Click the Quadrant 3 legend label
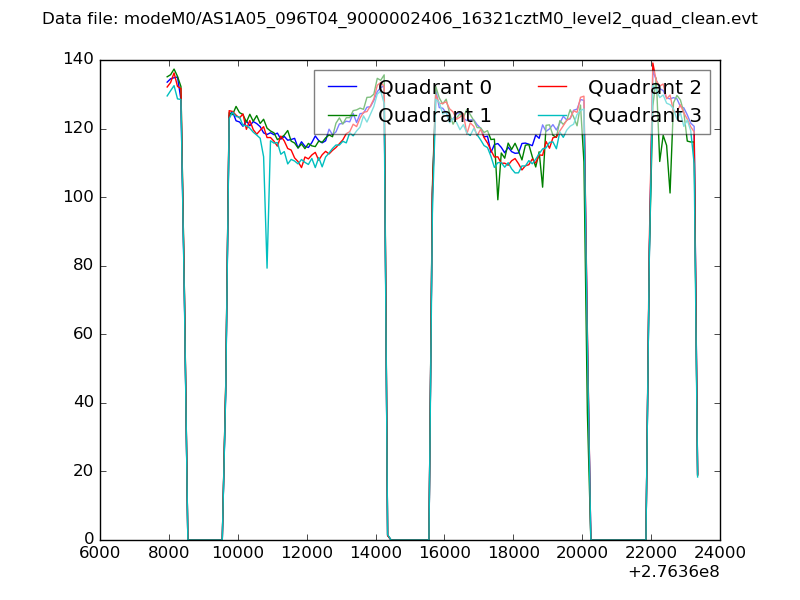Screen dimensions: 800x600 pos(645,116)
